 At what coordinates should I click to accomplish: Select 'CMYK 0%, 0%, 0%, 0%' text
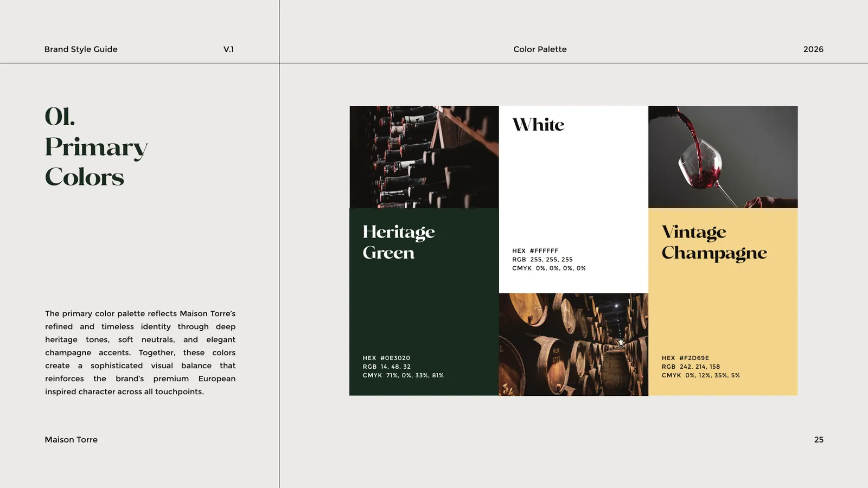coord(549,268)
